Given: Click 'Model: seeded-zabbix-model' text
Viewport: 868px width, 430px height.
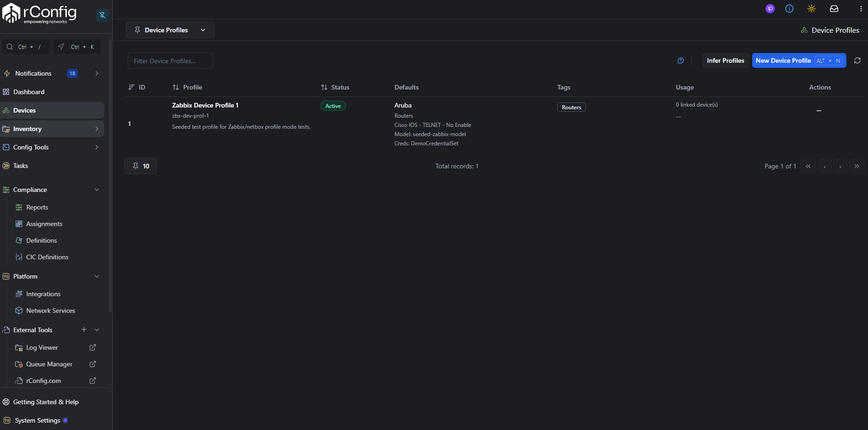Looking at the screenshot, I should pos(430,134).
